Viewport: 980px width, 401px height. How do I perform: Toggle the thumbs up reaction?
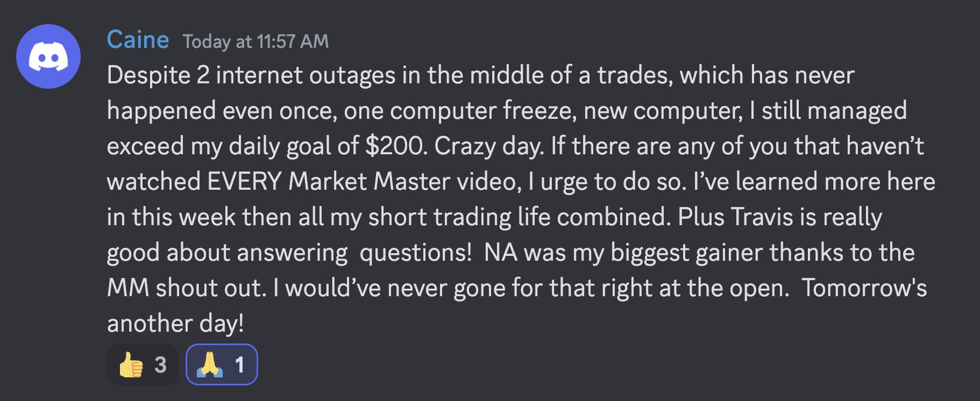[x=143, y=364]
